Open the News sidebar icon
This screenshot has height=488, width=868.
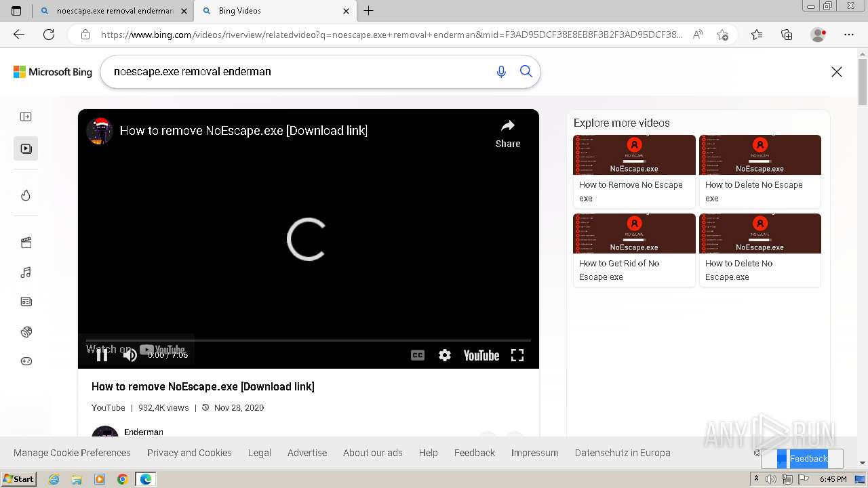26,302
